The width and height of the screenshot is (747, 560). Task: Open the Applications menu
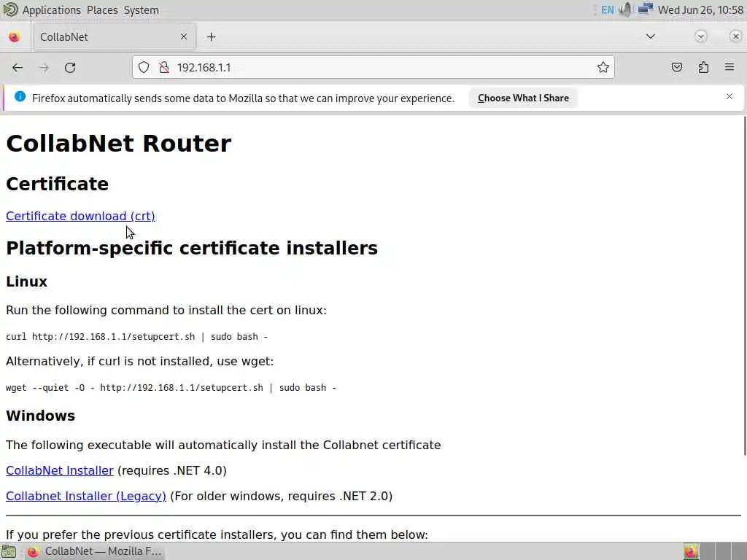click(x=52, y=10)
